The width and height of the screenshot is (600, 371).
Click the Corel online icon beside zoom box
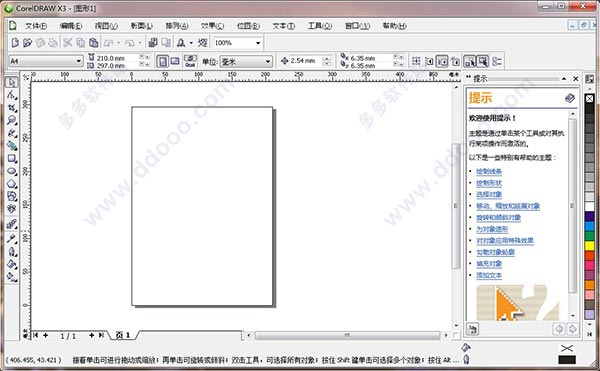coord(202,42)
